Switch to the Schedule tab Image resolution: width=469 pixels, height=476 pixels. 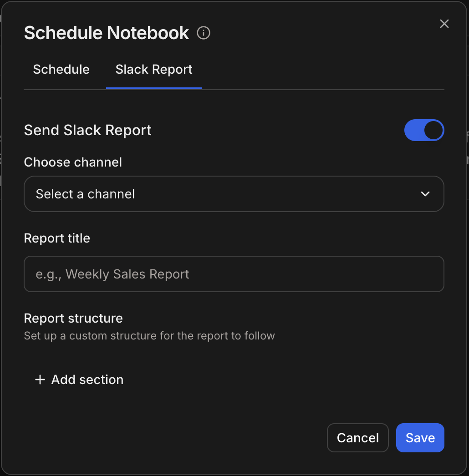(61, 69)
